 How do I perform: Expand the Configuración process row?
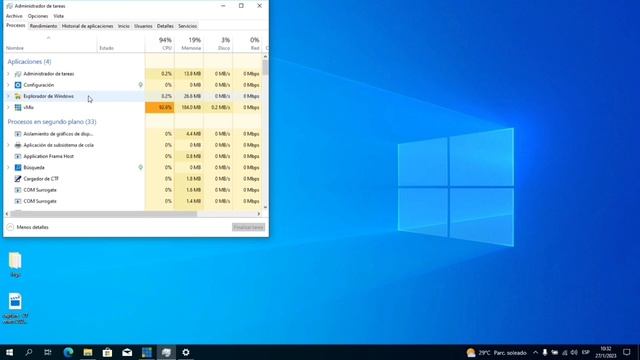8,85
